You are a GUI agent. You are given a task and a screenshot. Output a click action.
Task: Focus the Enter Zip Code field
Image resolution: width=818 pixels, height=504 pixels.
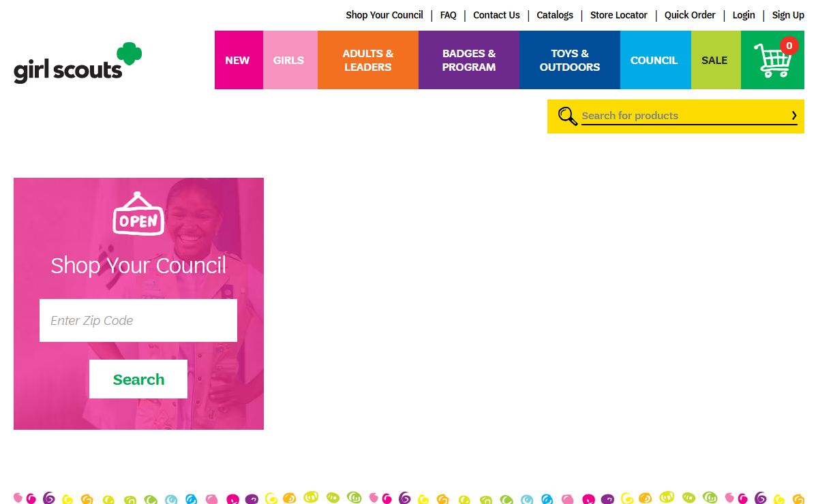[x=138, y=320]
